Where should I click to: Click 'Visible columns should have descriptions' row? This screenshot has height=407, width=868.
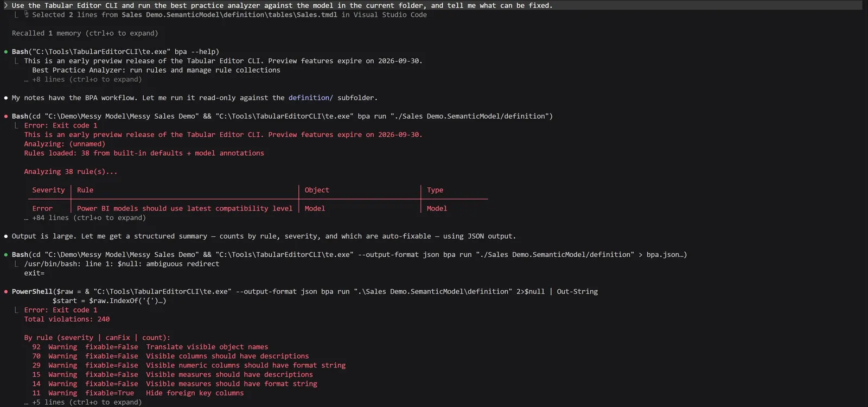[170, 356]
